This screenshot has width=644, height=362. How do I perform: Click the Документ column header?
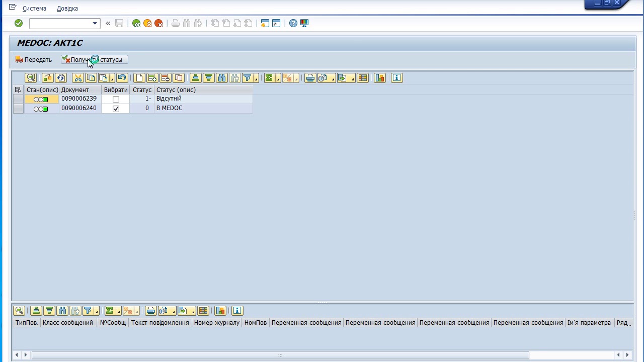click(x=80, y=89)
